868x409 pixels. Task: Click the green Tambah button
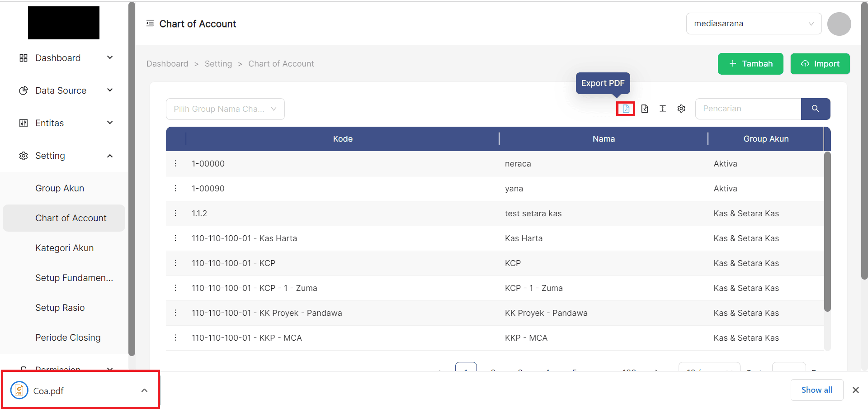point(750,63)
